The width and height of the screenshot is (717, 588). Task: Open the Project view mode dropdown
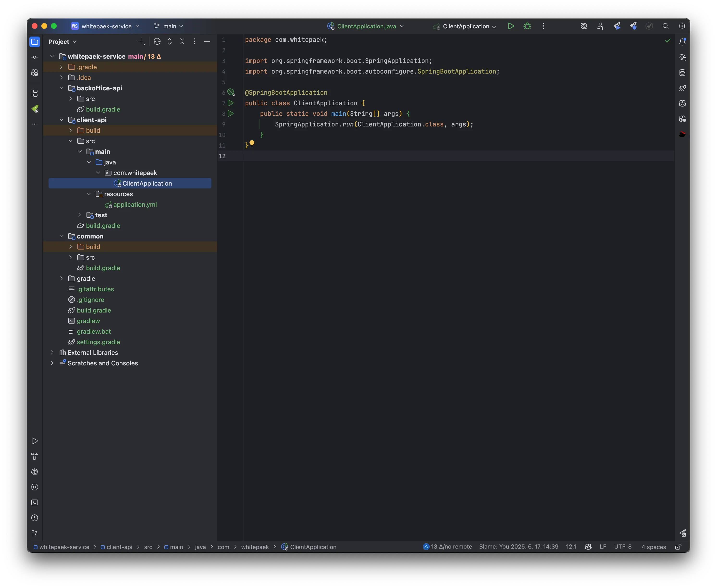(x=63, y=42)
